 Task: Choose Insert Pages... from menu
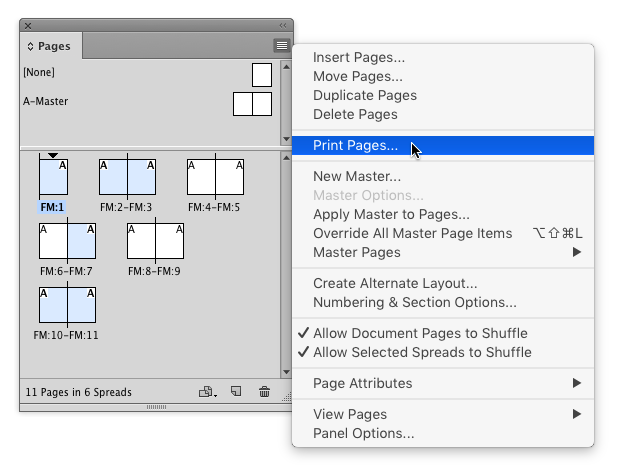tap(443, 57)
